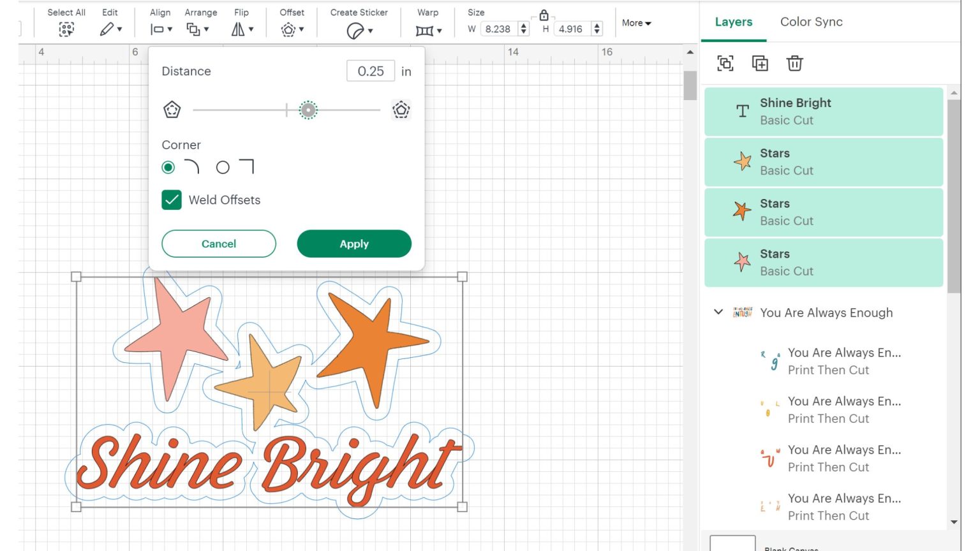
Task: Delete selection using the trash icon
Action: [795, 63]
